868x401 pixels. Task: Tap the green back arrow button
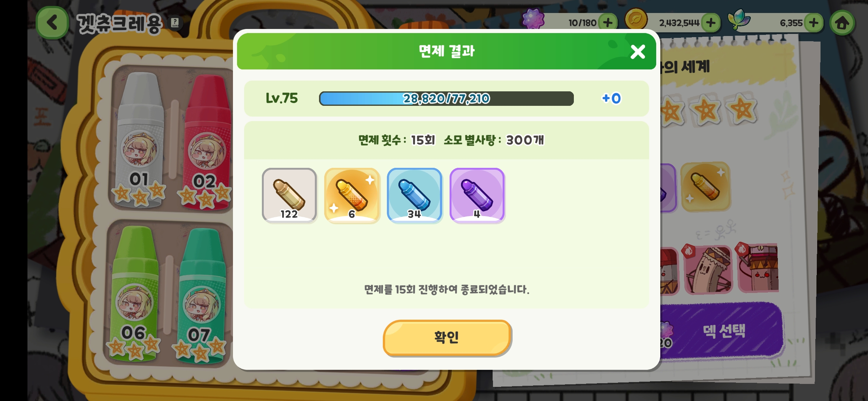[x=52, y=23]
